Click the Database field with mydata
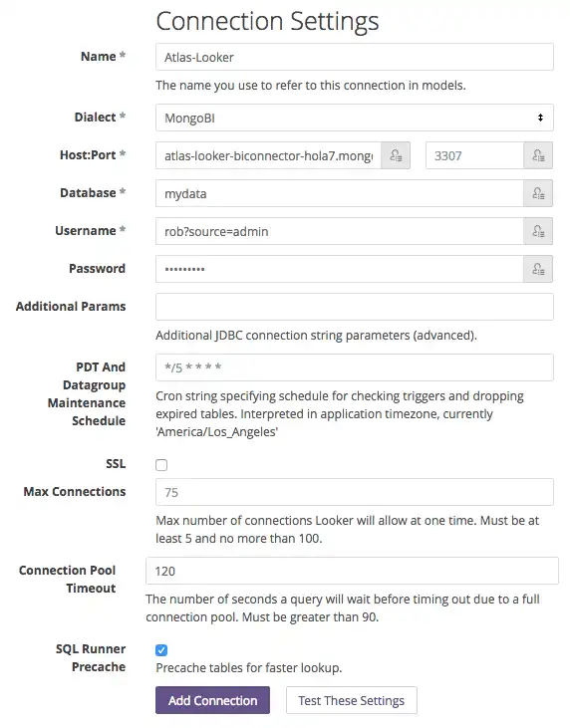The height and width of the screenshot is (728, 570). click(340, 193)
